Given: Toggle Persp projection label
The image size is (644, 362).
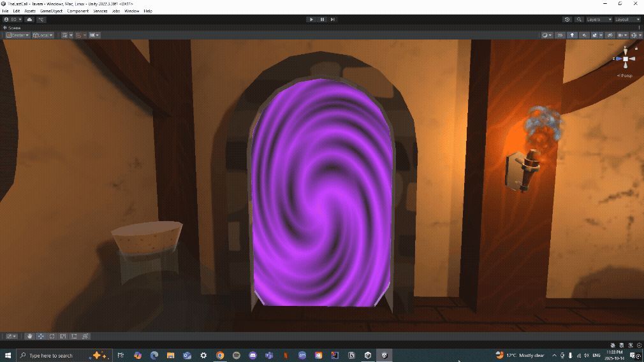Looking at the screenshot, I should (x=625, y=75).
